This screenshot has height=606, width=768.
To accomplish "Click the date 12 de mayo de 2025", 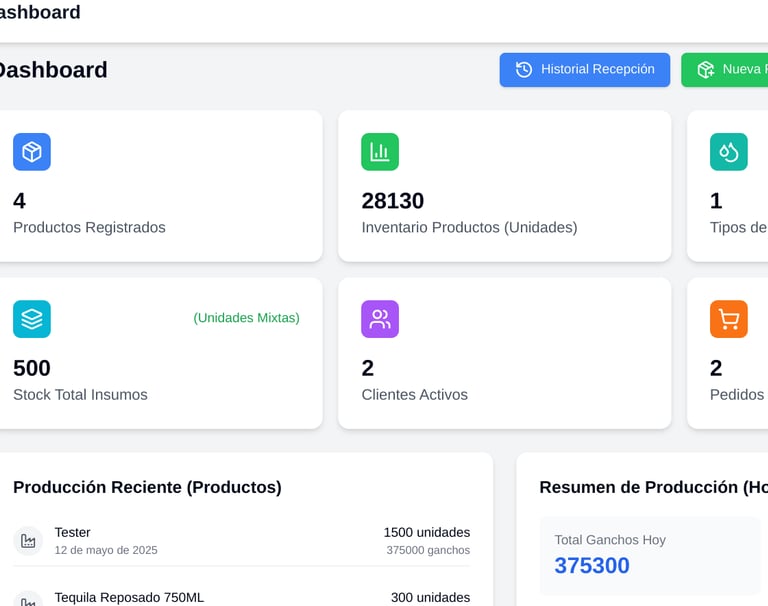I will [x=106, y=550].
